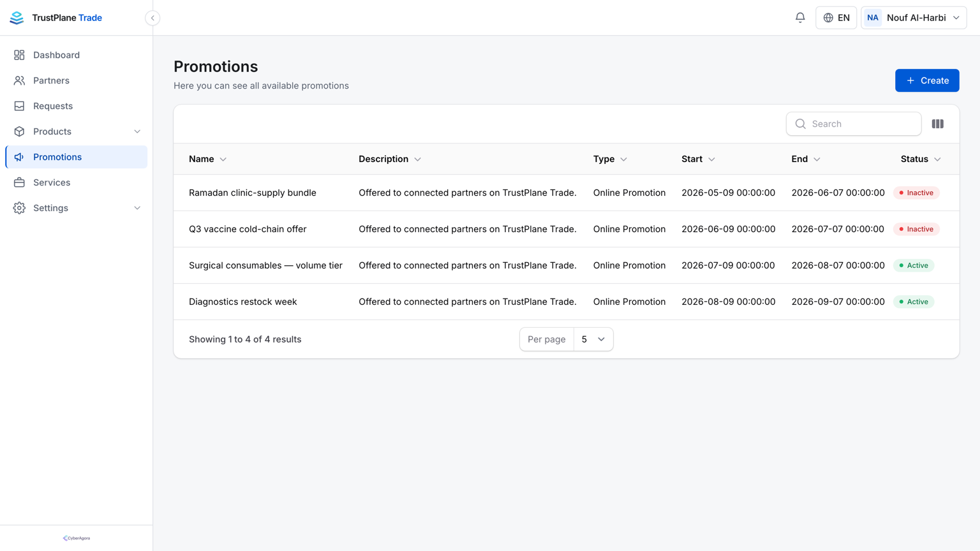Click the Products box icon in sidebar
This screenshot has width=980, height=551.
click(x=19, y=131)
